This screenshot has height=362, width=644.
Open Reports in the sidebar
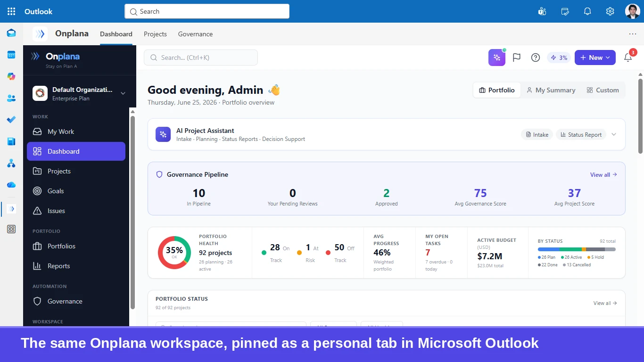click(76, 266)
